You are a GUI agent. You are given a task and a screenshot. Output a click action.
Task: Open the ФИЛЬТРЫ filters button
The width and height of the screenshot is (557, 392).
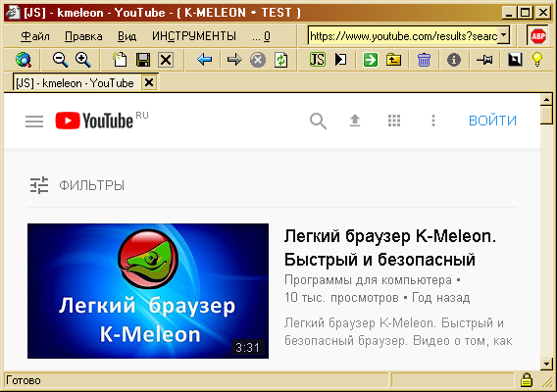tap(77, 185)
